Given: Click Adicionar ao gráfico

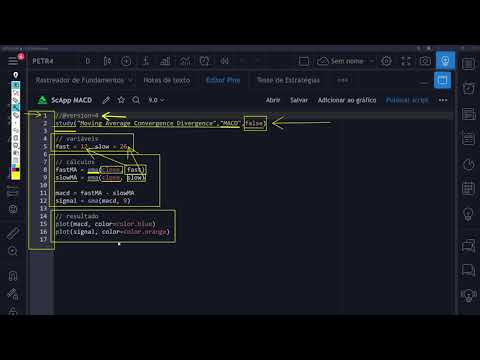Looking at the screenshot, I should (347, 100).
